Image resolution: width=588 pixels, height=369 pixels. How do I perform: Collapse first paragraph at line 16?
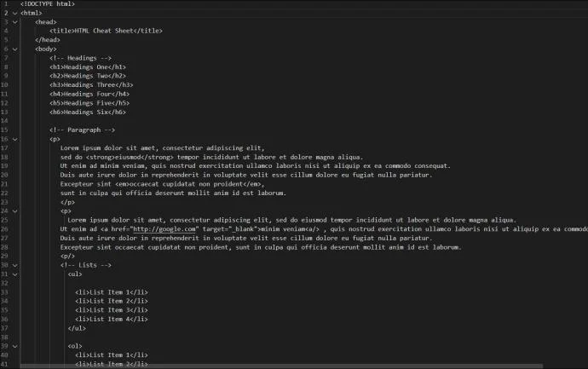(15, 138)
